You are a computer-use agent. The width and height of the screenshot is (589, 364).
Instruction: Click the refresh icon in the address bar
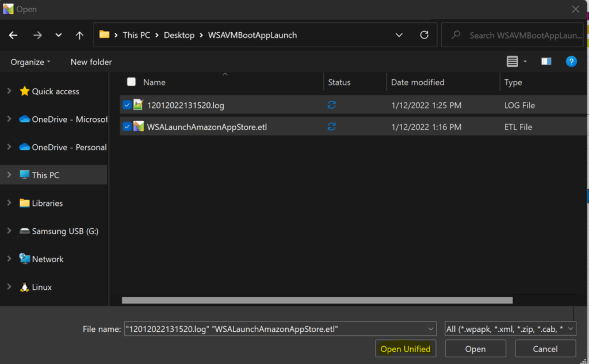pos(424,35)
